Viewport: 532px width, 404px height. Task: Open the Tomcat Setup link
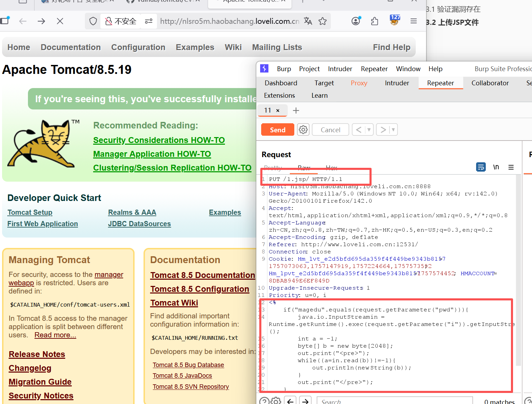coord(30,212)
